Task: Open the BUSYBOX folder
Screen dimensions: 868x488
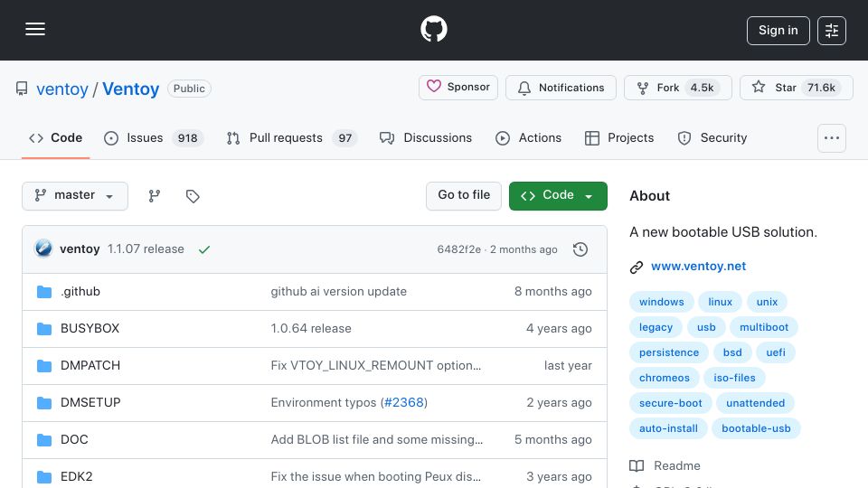Action: click(90, 329)
